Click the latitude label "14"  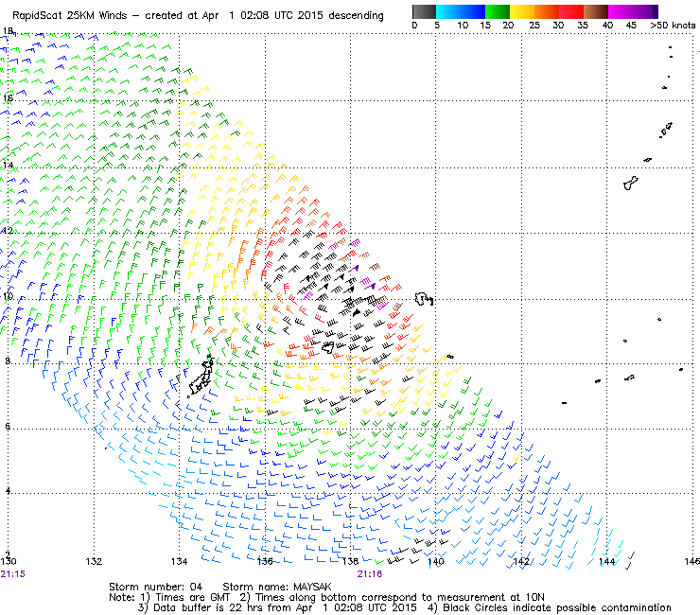9,165
